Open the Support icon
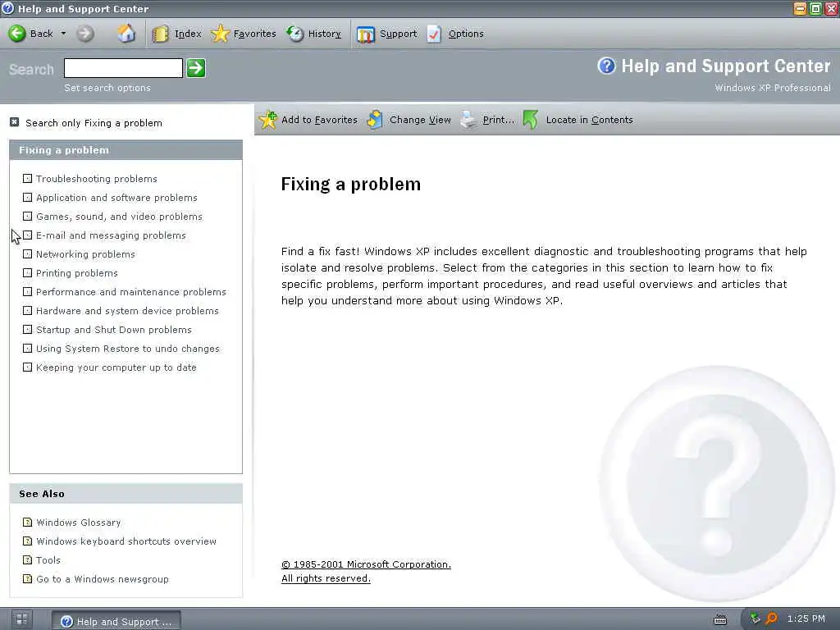This screenshot has width=840, height=630. click(366, 34)
